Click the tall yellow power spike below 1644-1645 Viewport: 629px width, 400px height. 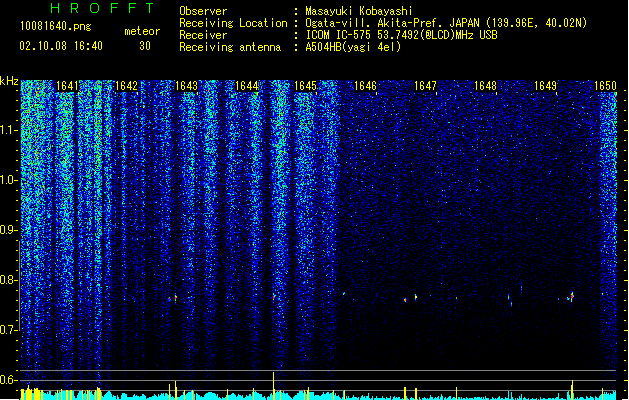pyautogui.click(x=274, y=385)
